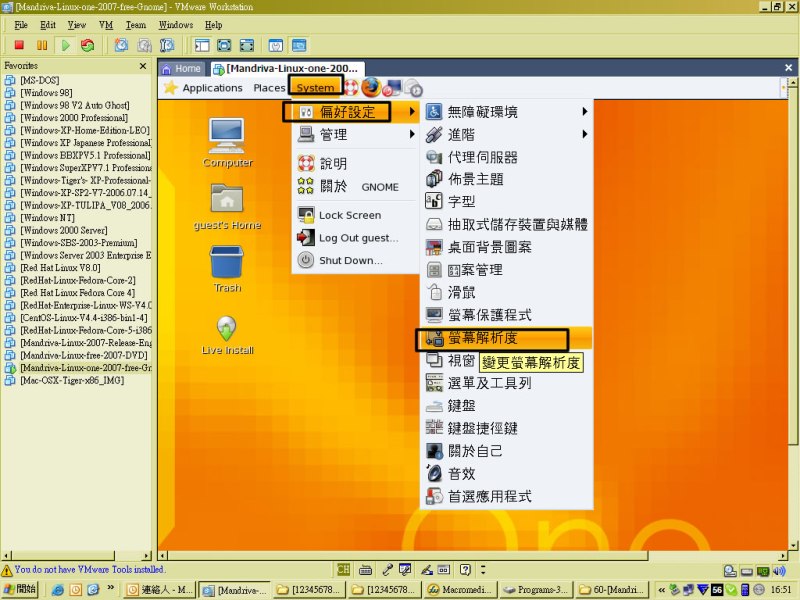800x600 pixels.
Task: Open 字型 preference entry
Action: pos(506,202)
